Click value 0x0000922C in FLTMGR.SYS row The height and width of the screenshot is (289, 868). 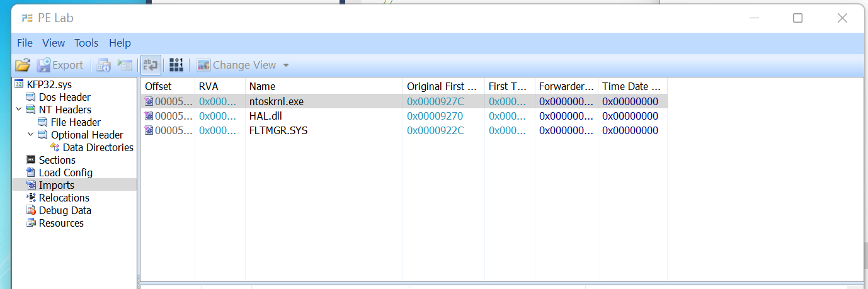pyautogui.click(x=435, y=130)
